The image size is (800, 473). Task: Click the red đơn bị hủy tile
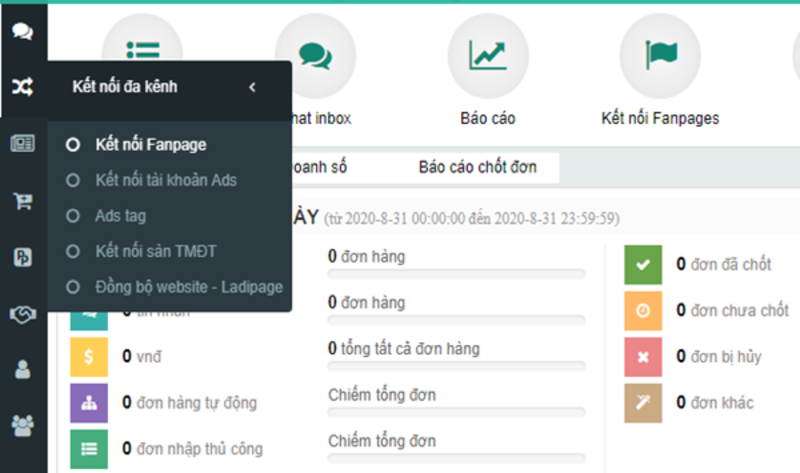(x=643, y=356)
